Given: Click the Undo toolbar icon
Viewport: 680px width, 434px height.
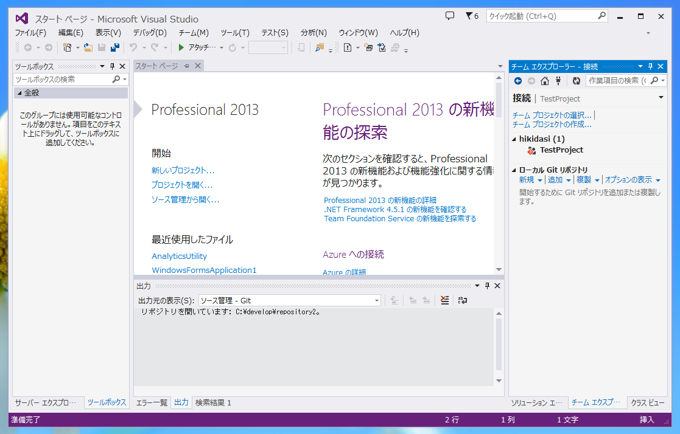Looking at the screenshot, I should [133, 48].
